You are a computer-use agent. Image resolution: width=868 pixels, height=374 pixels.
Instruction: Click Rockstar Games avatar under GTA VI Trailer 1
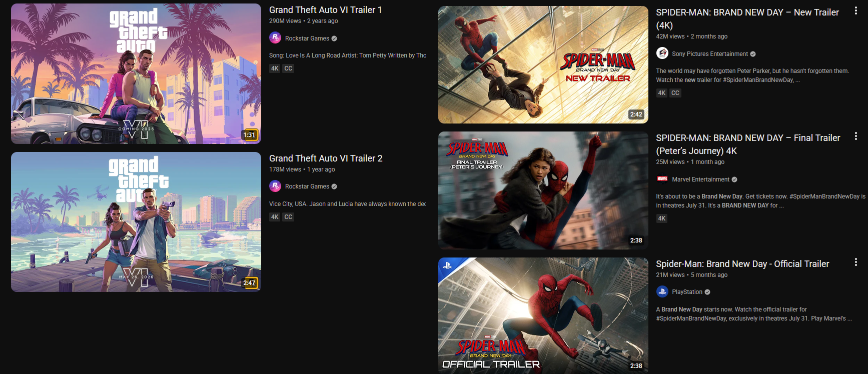click(x=275, y=38)
